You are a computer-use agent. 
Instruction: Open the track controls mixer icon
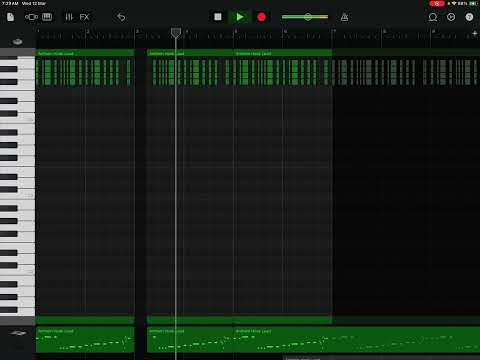point(69,17)
